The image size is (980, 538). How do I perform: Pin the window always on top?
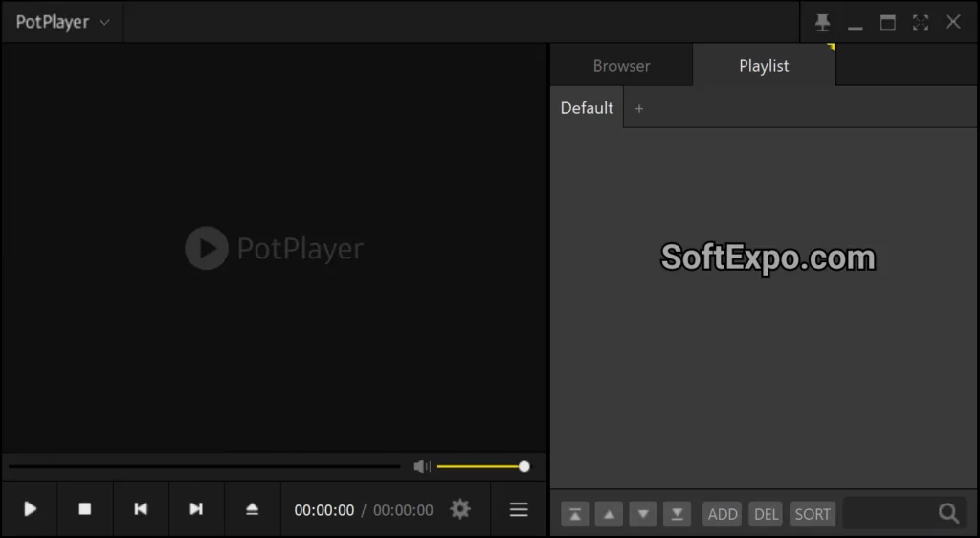[822, 22]
